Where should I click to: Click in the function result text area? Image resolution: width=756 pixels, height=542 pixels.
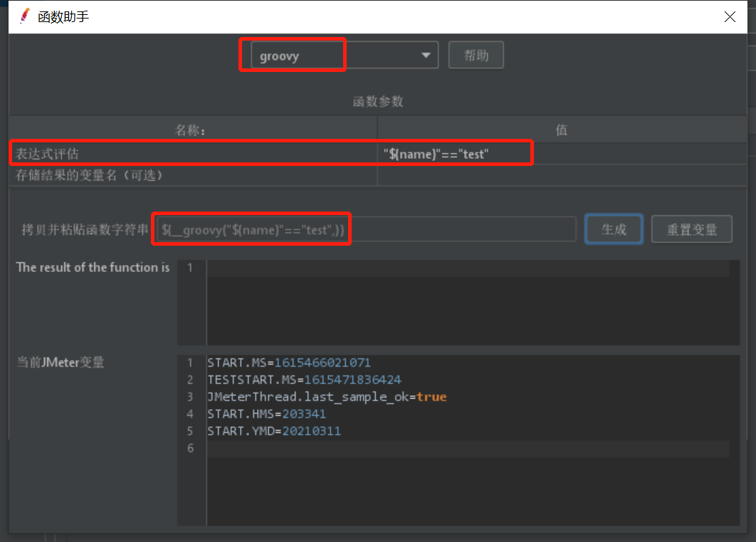click(473, 303)
